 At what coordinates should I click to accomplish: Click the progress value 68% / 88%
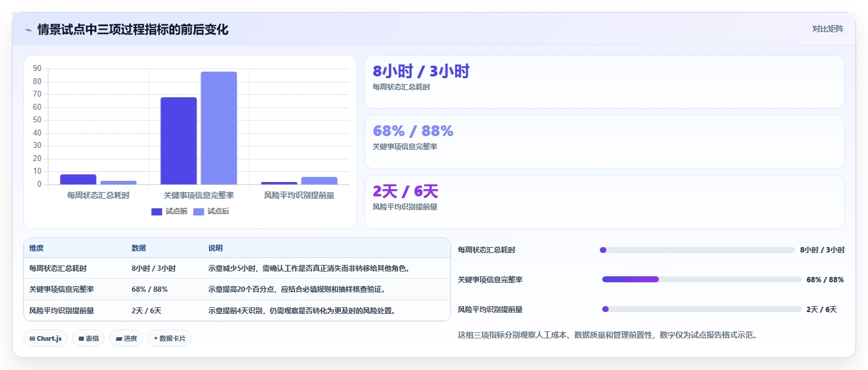point(825,280)
